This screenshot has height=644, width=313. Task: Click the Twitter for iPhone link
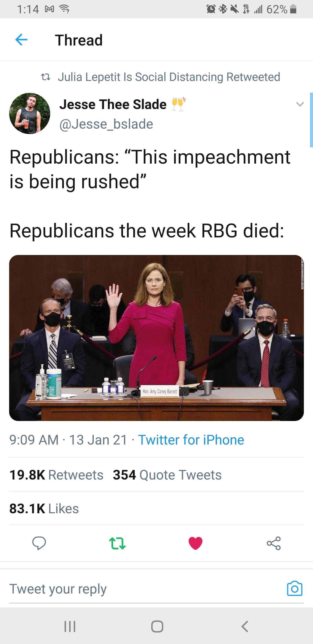click(191, 440)
